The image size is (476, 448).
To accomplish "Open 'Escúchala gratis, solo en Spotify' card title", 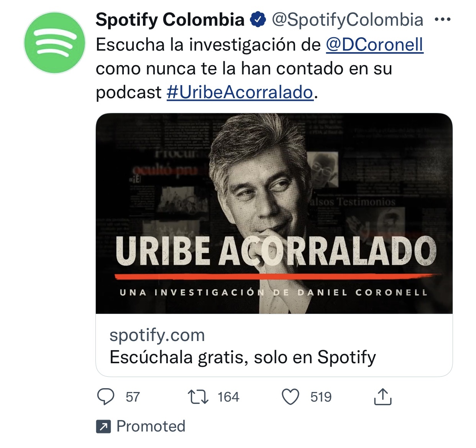I will (243, 357).
